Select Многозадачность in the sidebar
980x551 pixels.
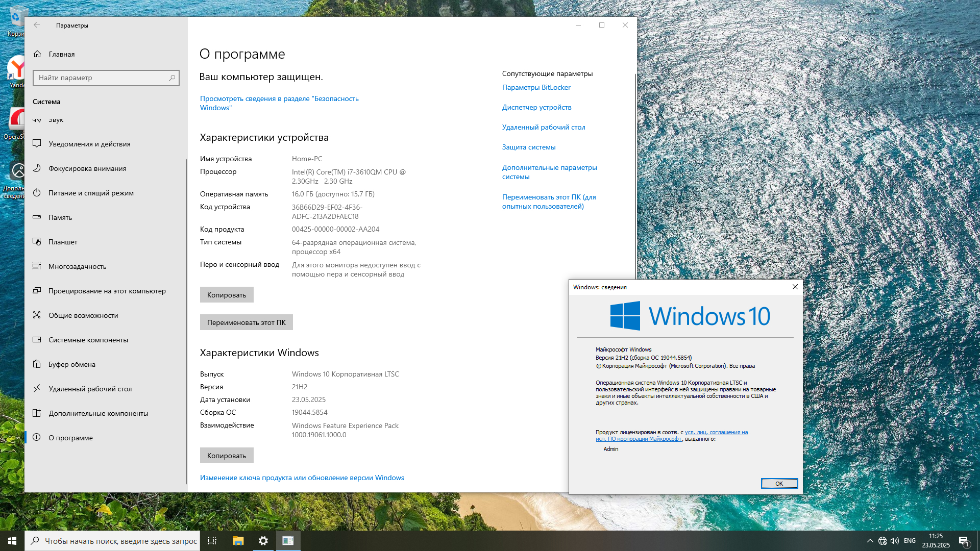77,266
